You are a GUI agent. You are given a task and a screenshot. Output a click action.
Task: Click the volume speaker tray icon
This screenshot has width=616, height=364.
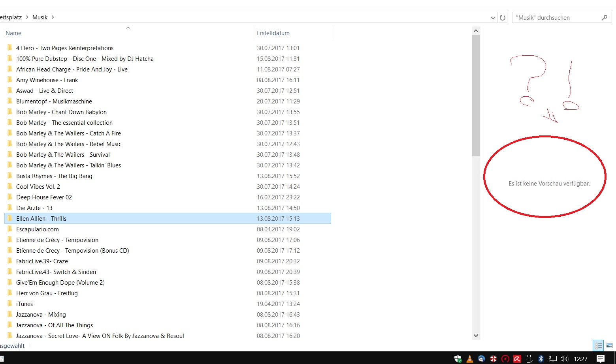[x=564, y=359]
